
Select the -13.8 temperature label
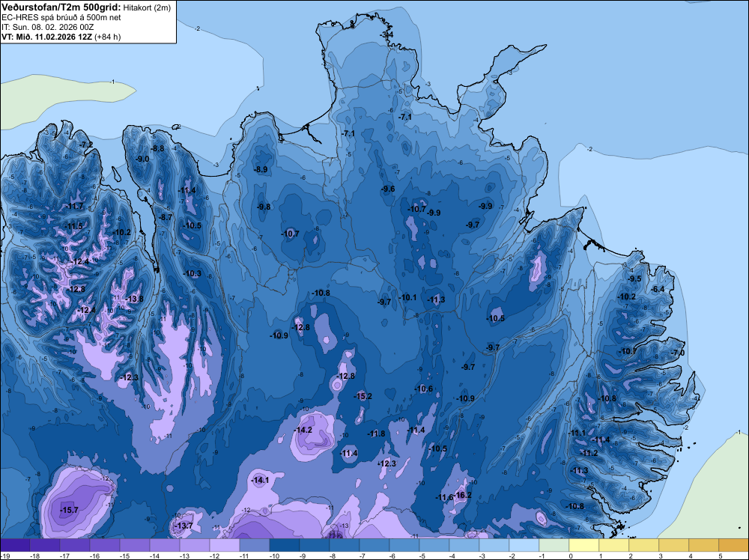[135, 299]
